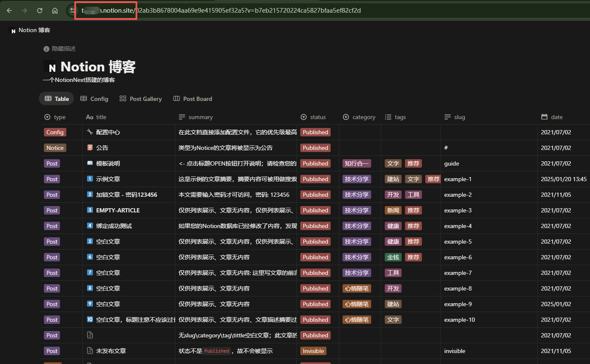This screenshot has width=590, height=364.
Task: Click the slug cell invisible
Action: coord(455,351)
